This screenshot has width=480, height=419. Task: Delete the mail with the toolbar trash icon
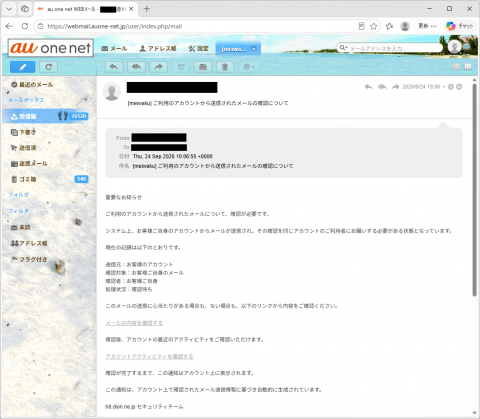(225, 67)
